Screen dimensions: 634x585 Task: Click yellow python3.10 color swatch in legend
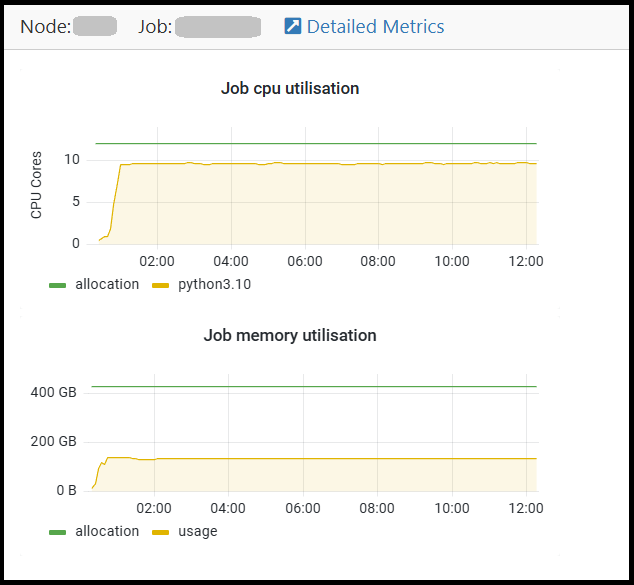tap(161, 286)
